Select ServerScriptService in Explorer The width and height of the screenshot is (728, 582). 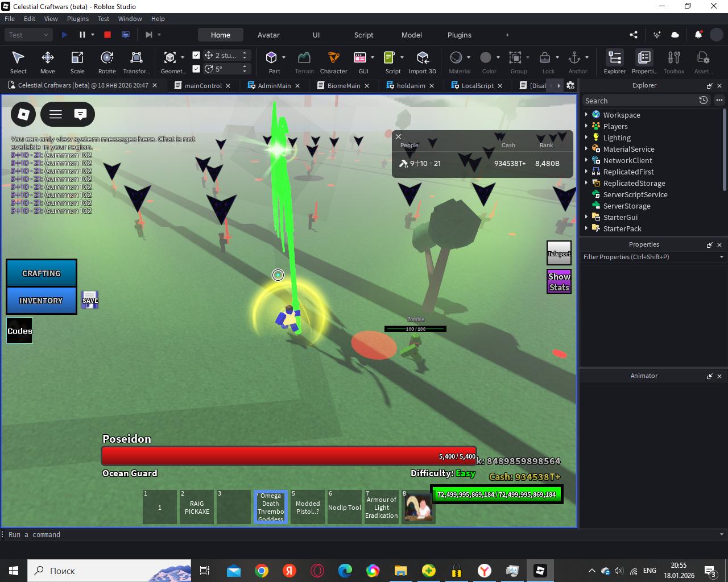pyautogui.click(x=635, y=194)
